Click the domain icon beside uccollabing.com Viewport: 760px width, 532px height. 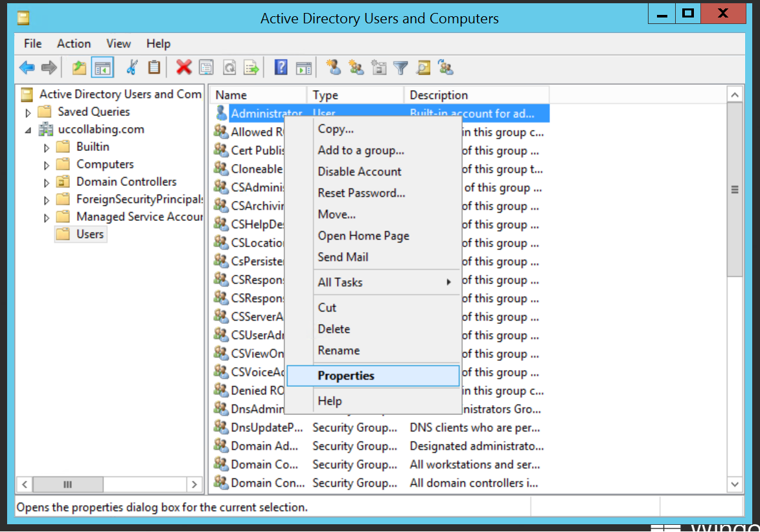point(46,129)
